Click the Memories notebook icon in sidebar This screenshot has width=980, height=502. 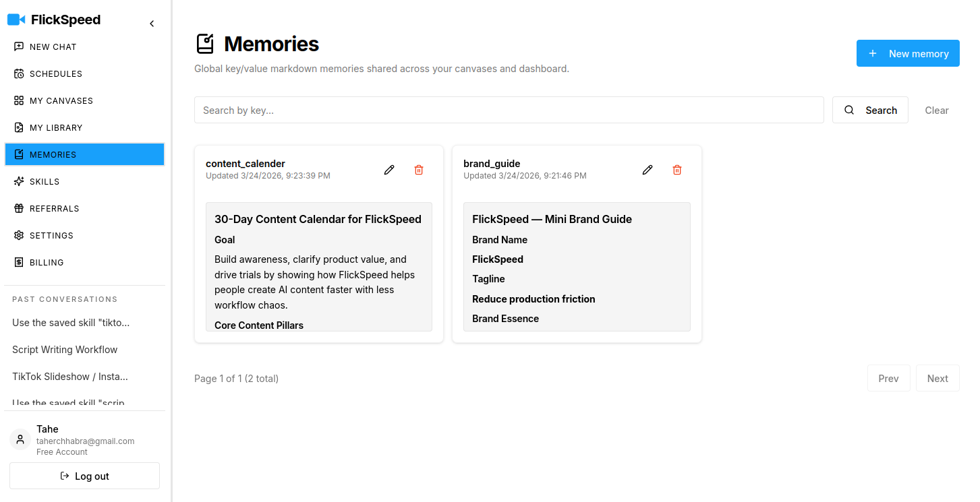point(19,154)
